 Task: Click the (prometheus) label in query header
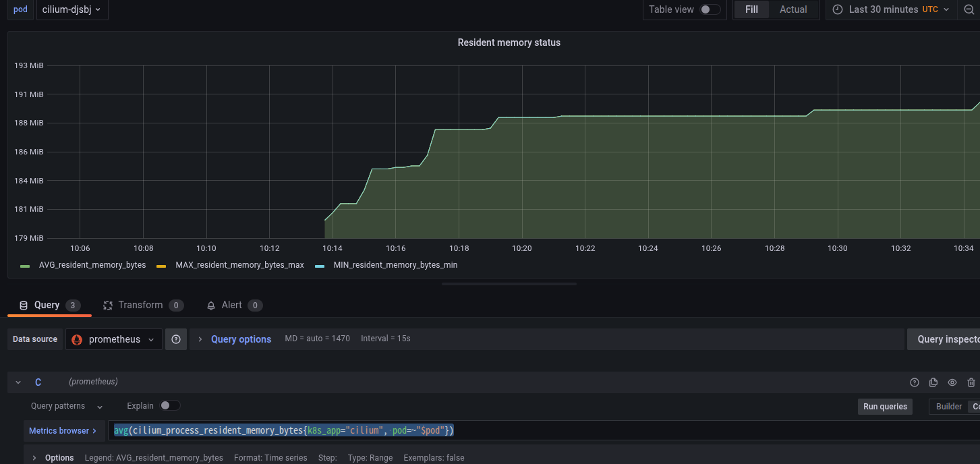click(93, 382)
